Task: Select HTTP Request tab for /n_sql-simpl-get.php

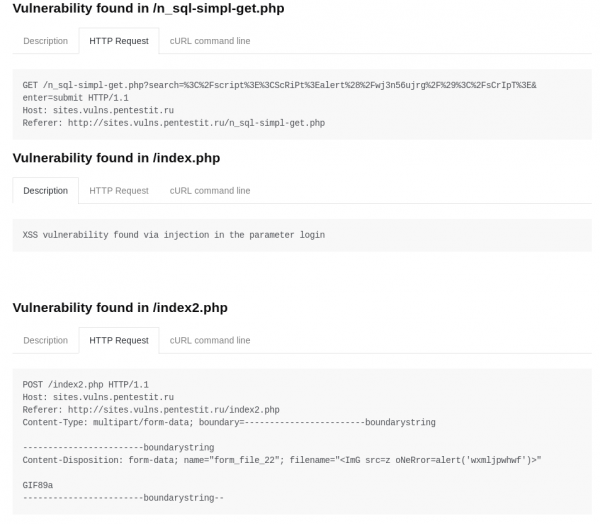Action: pyautogui.click(x=118, y=41)
